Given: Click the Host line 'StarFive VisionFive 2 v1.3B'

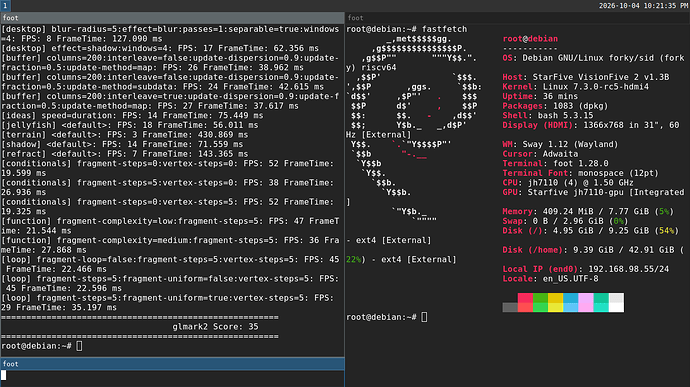Looking at the screenshot, I should tap(586, 77).
